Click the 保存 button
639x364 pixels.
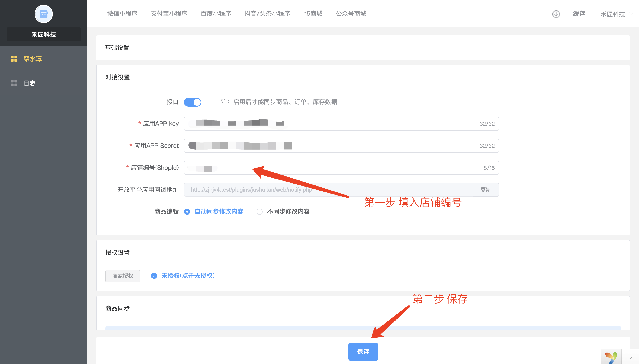click(x=363, y=352)
